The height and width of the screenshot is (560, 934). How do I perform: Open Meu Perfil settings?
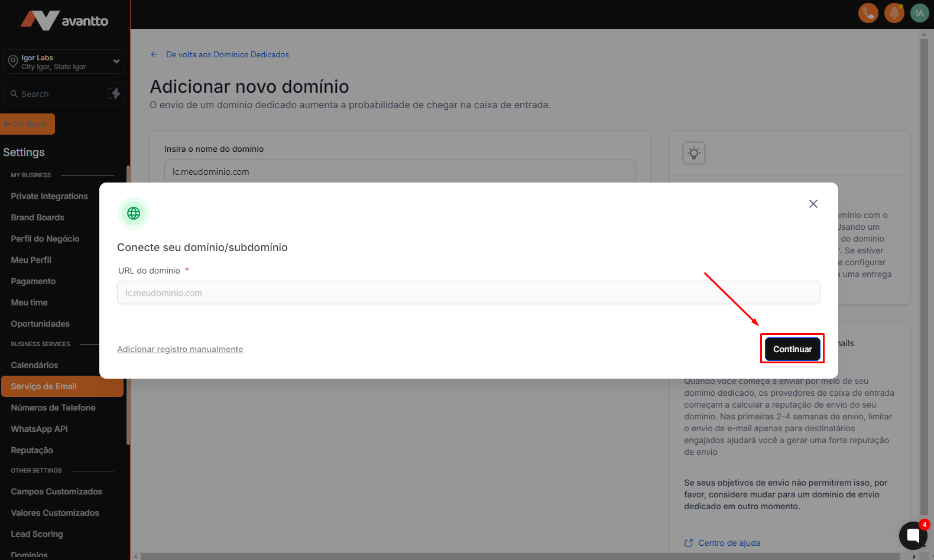point(31,260)
